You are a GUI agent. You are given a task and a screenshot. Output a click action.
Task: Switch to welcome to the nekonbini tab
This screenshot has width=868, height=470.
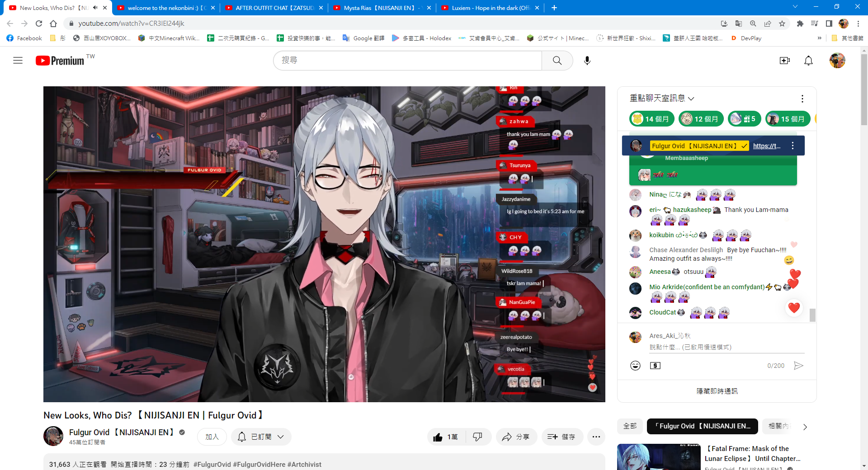pos(165,8)
